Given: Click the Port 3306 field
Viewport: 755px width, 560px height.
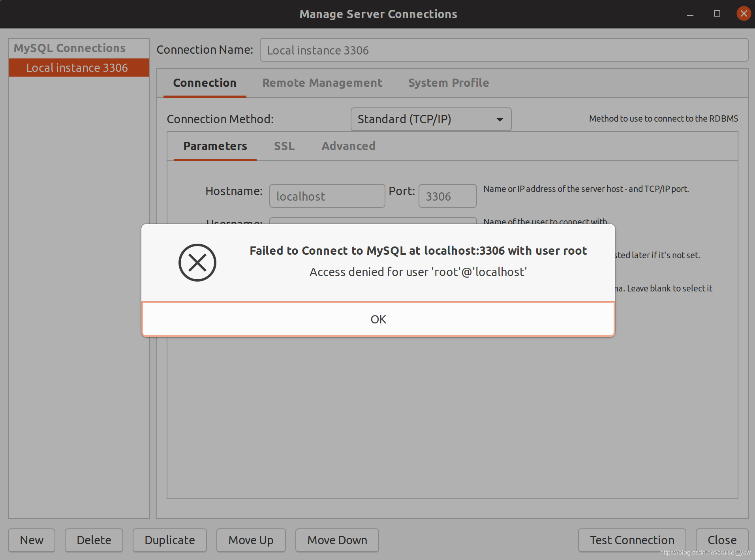Looking at the screenshot, I should (x=447, y=196).
